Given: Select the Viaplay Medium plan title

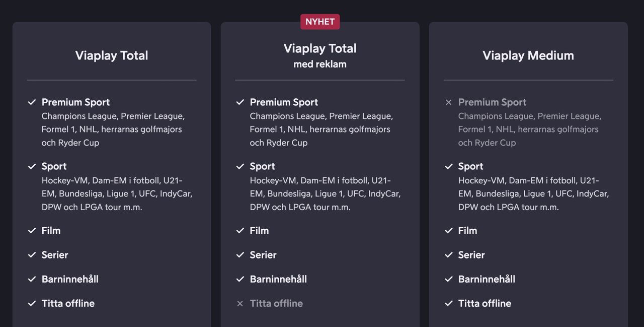Looking at the screenshot, I should pyautogui.click(x=528, y=55).
